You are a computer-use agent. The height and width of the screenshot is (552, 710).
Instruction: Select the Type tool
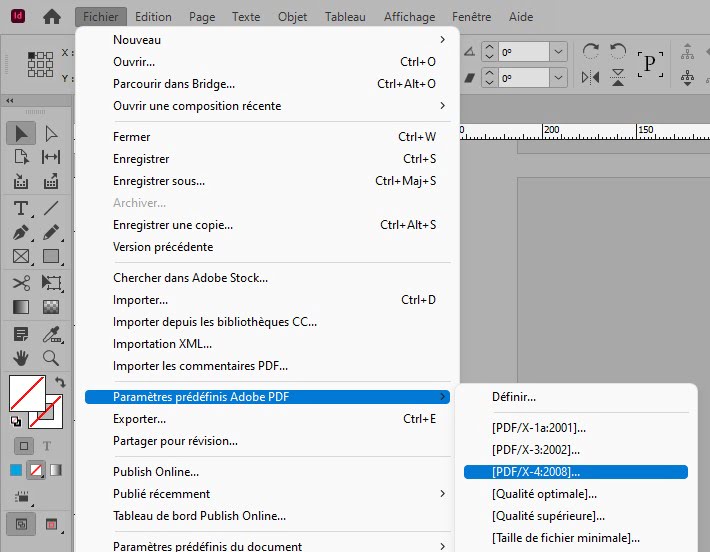[20, 208]
